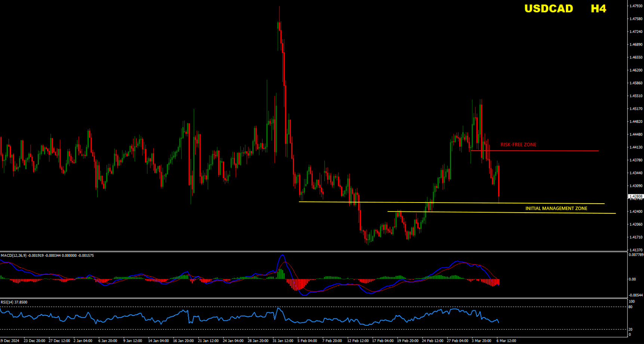Click the 19 Dec 2024 date label
The width and height of the screenshot is (644, 344).
[10, 341]
